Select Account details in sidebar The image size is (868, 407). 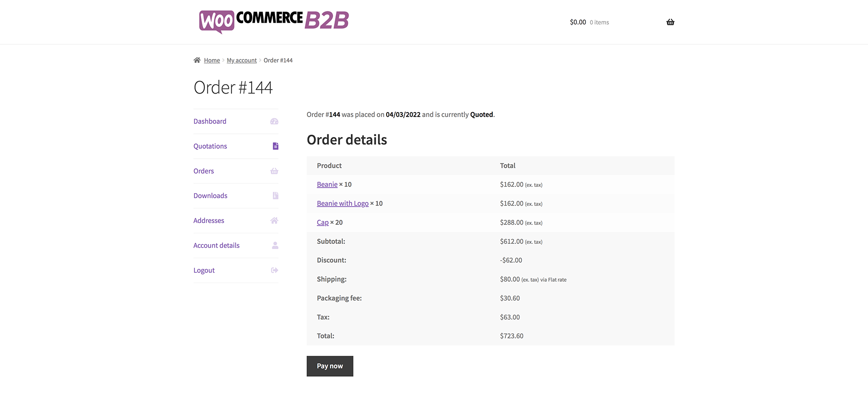[x=217, y=246]
